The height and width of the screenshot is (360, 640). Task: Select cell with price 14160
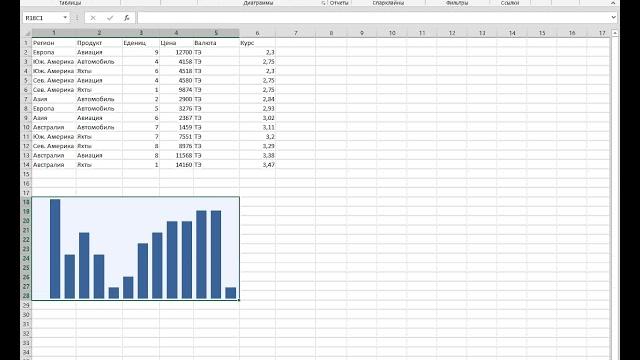click(x=176, y=165)
